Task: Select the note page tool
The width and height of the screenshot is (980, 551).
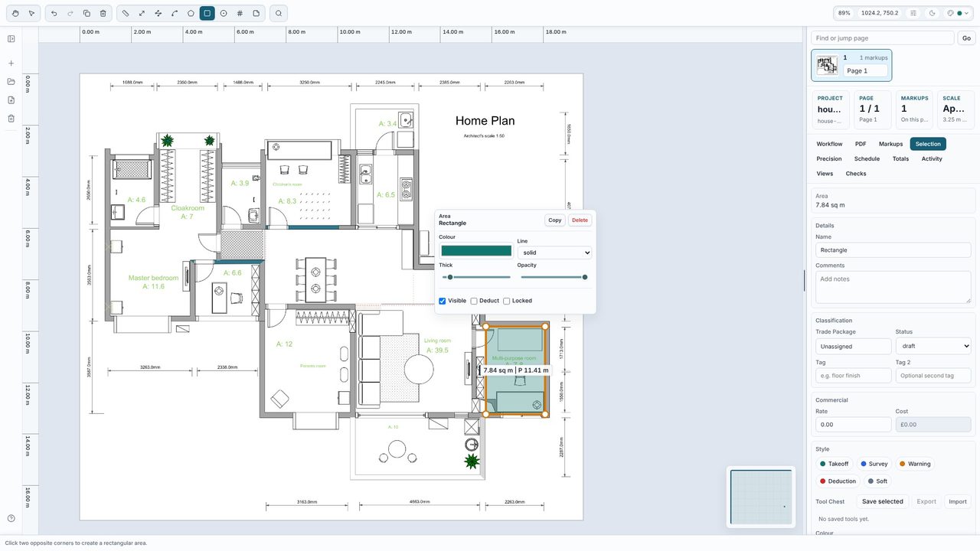Action: coord(256,13)
